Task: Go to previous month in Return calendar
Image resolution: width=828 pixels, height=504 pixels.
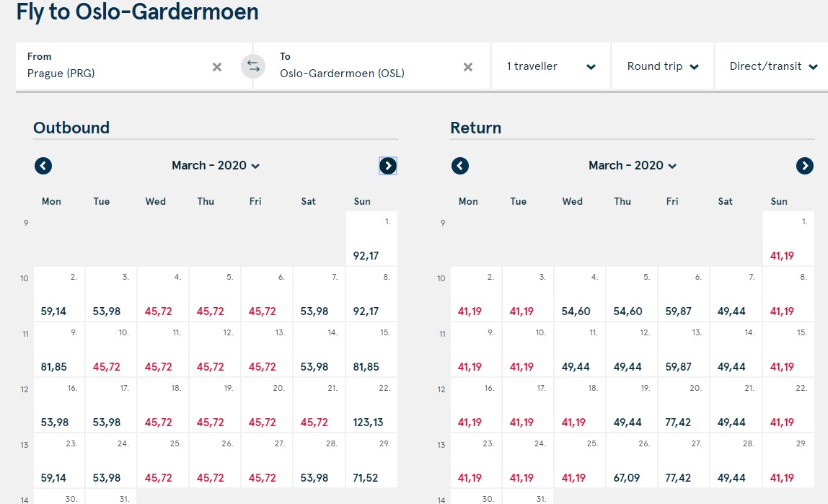Action: 460,166
